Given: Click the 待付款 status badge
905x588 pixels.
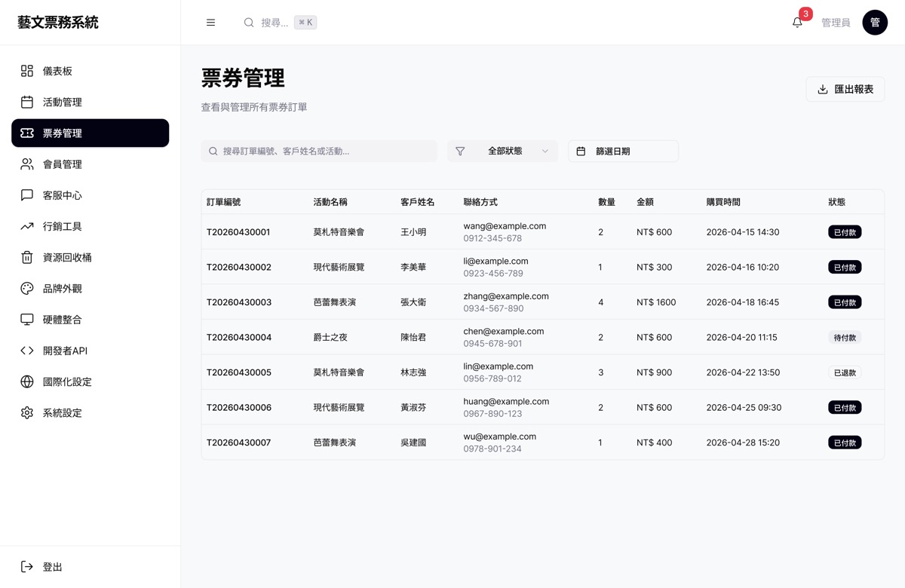Looking at the screenshot, I should pyautogui.click(x=845, y=338).
